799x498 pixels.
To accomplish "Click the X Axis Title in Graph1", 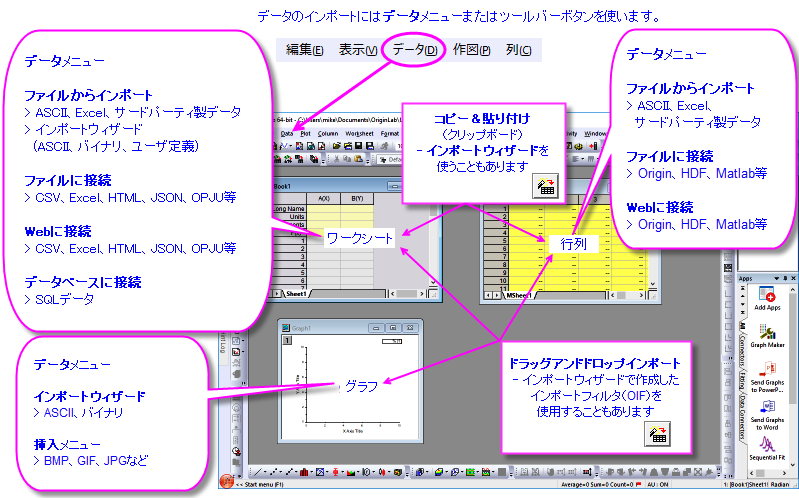I will (x=353, y=431).
